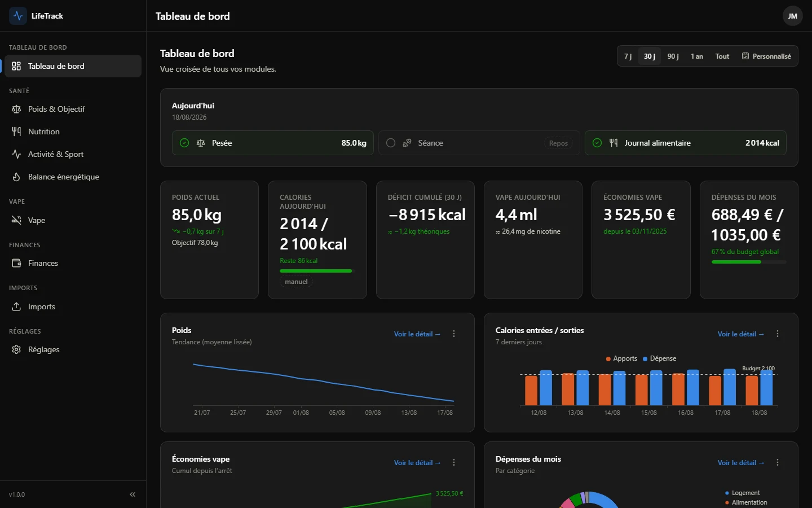Toggle the Journal alimentaire check

(x=597, y=143)
